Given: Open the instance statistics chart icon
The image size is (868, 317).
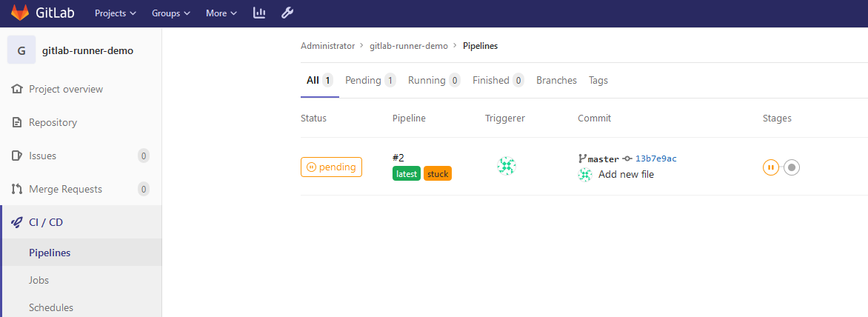Looking at the screenshot, I should pos(259,13).
